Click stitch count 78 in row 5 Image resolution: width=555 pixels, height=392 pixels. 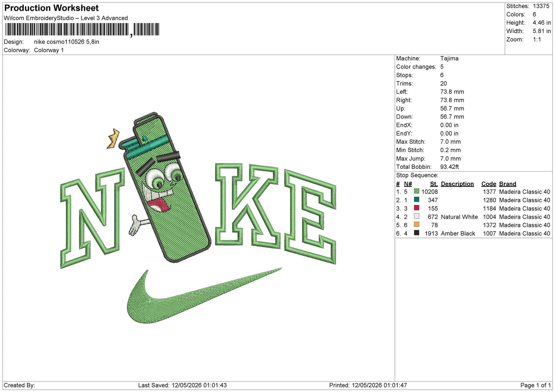[434, 225]
